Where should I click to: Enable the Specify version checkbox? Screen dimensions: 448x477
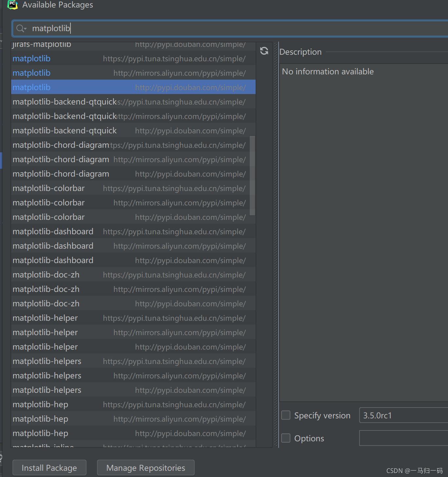tap(286, 415)
